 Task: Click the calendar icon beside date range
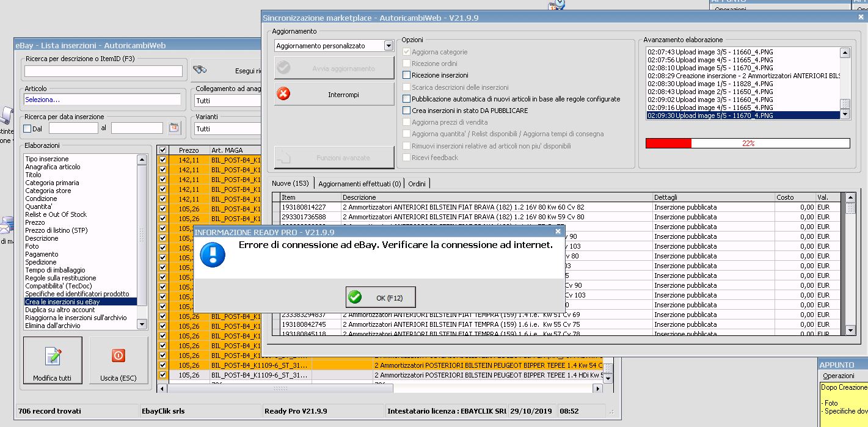tap(175, 128)
